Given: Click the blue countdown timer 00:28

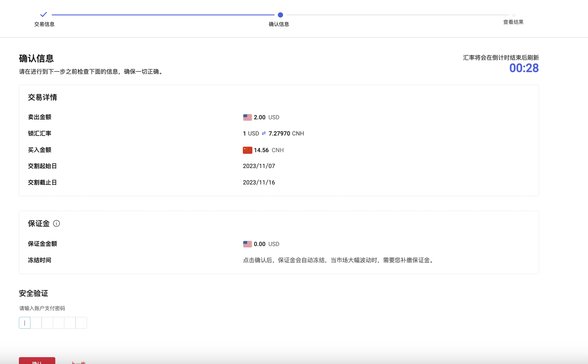Looking at the screenshot, I should click(x=524, y=68).
